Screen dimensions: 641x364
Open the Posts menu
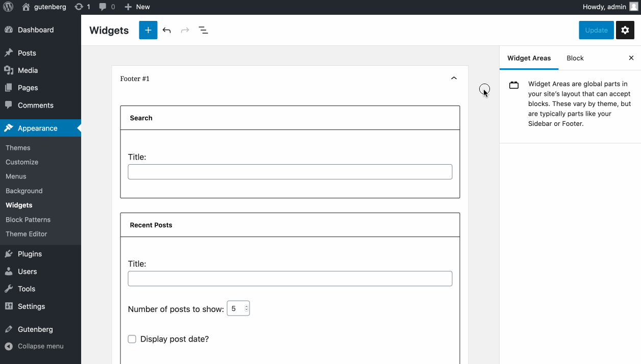(40, 53)
